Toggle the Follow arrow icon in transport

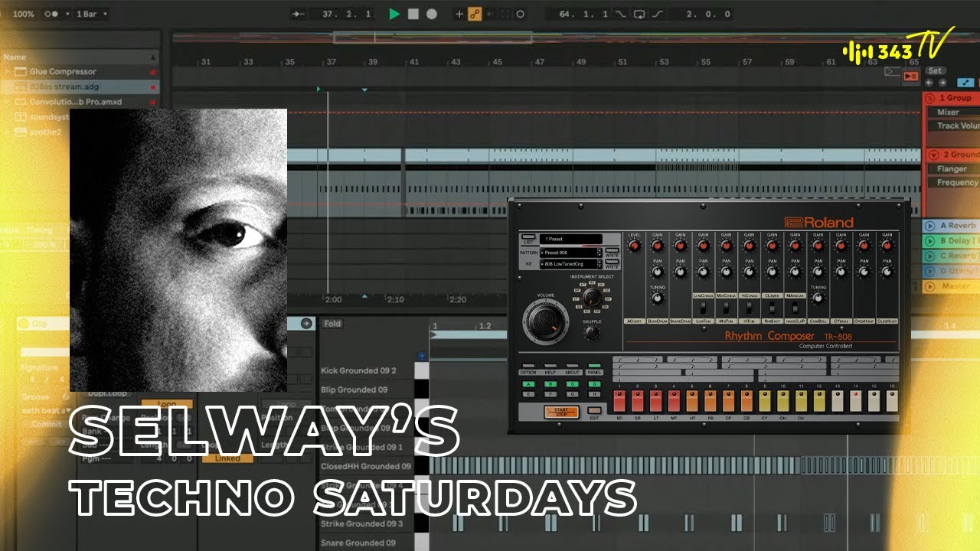click(x=299, y=14)
